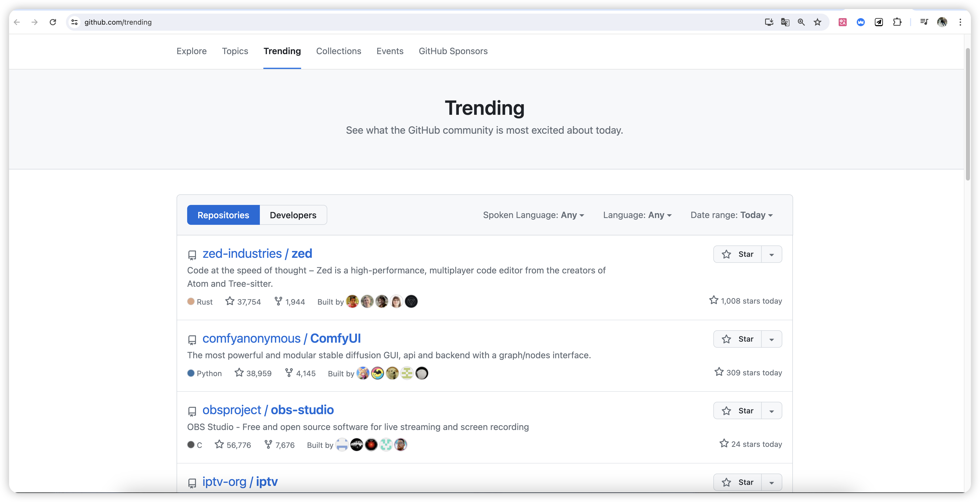Expand star list dropdown for obs-studio
The width and height of the screenshot is (980, 502).
point(771,411)
